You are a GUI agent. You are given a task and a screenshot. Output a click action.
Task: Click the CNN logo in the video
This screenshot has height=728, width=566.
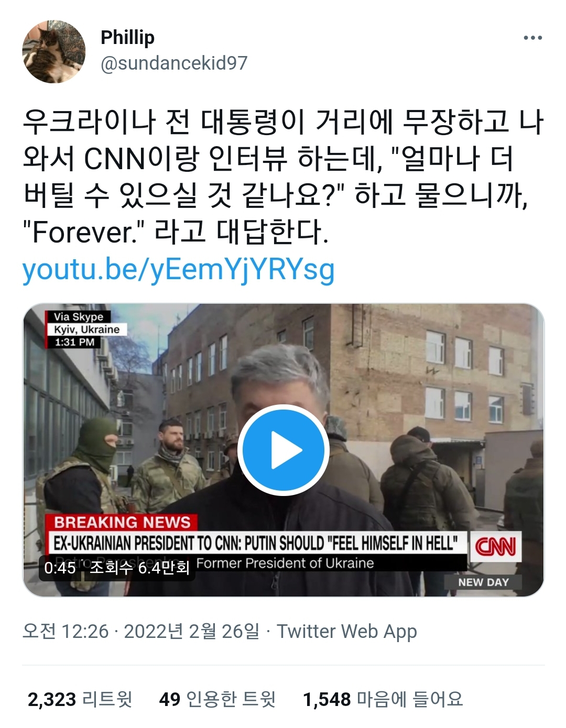[x=495, y=547]
